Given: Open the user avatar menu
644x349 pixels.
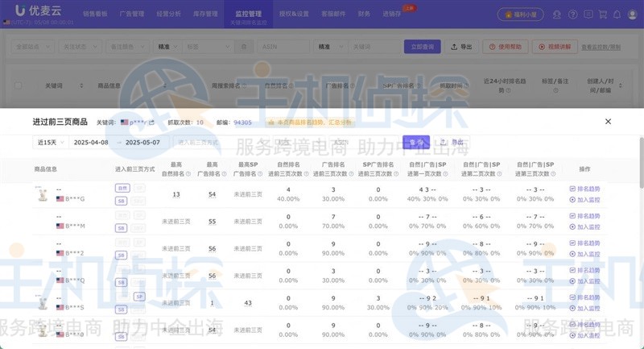Looking at the screenshot, I should (x=633, y=15).
